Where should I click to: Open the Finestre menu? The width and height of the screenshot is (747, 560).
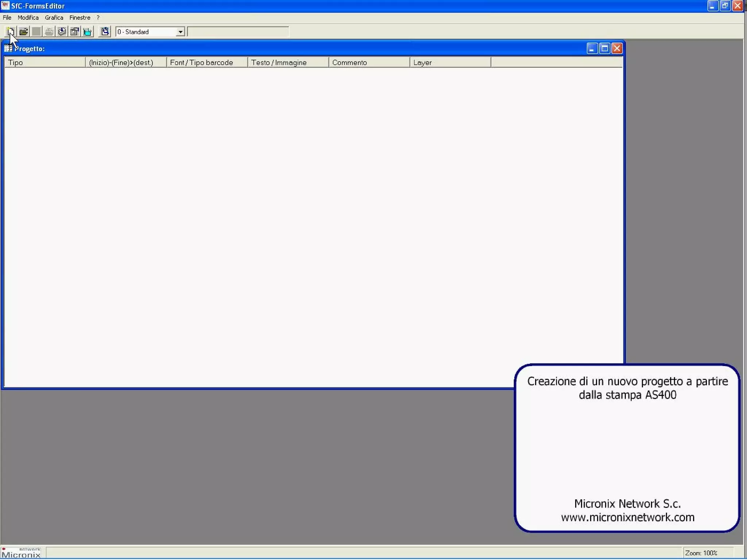[x=80, y=17]
